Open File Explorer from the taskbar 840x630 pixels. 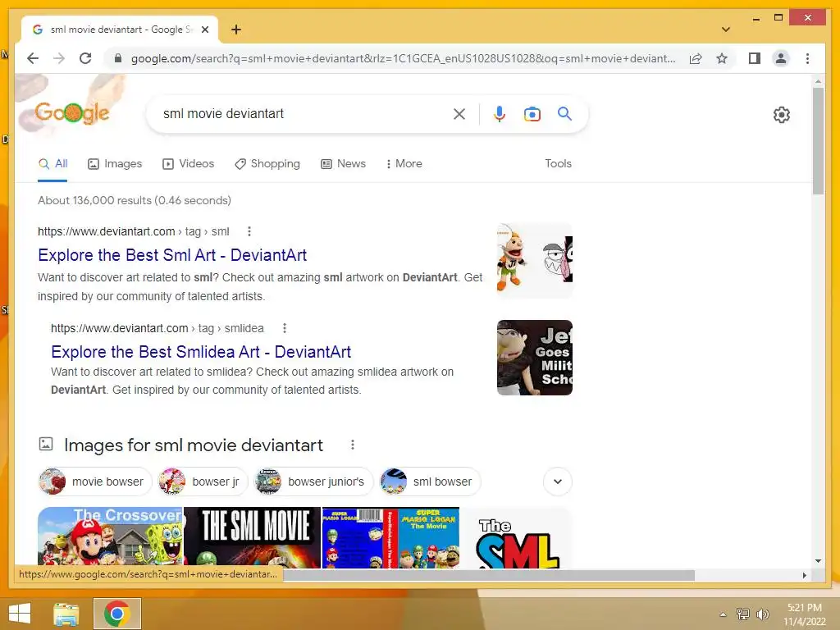66,614
